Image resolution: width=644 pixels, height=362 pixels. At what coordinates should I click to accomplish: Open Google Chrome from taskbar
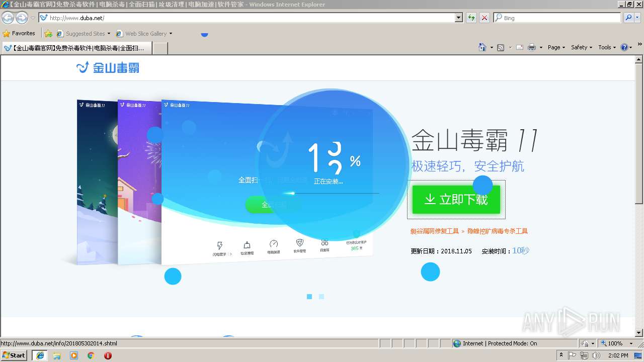pyautogui.click(x=91, y=355)
